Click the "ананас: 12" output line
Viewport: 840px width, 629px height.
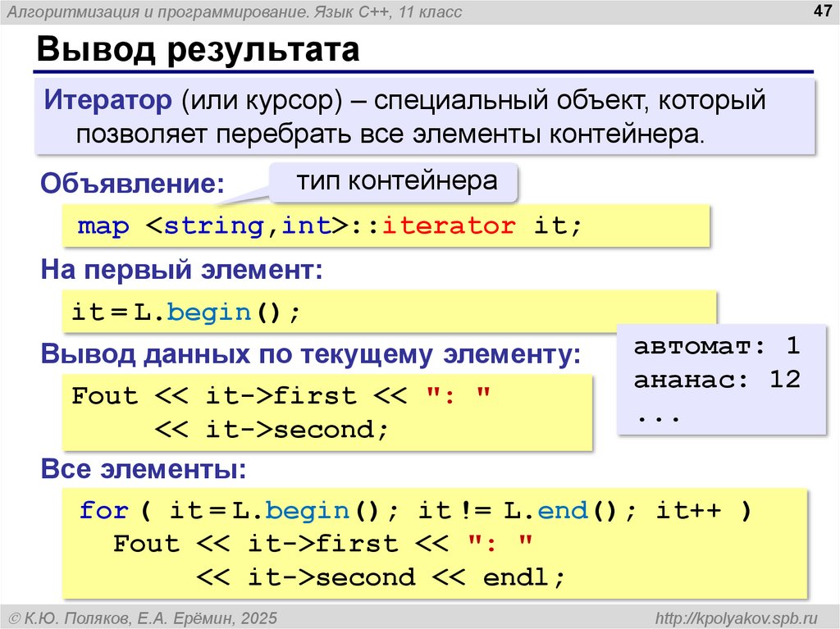point(716,381)
